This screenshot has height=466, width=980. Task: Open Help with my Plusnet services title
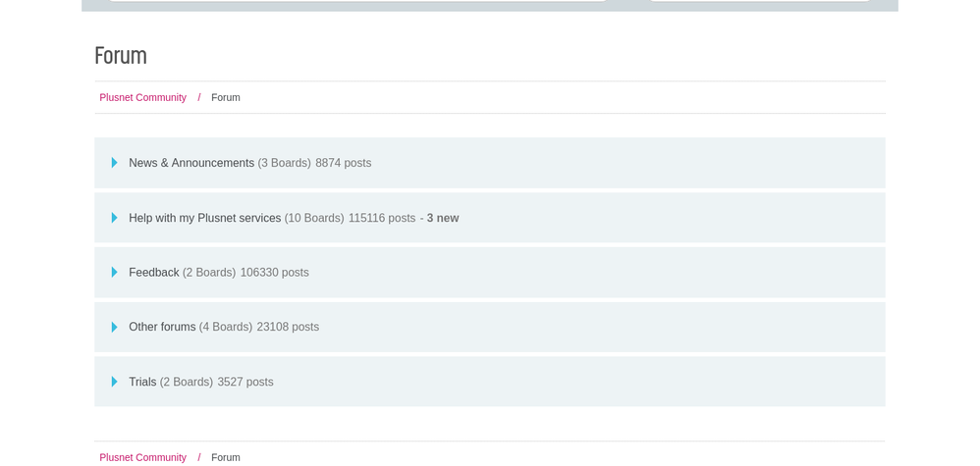pyautogui.click(x=204, y=218)
